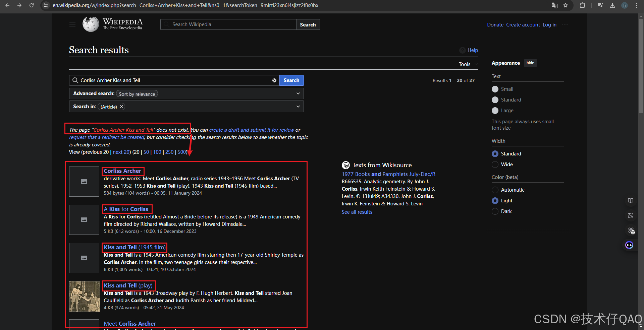Open A Kiss for Corliss result
The width and height of the screenshot is (644, 330).
coord(126,209)
